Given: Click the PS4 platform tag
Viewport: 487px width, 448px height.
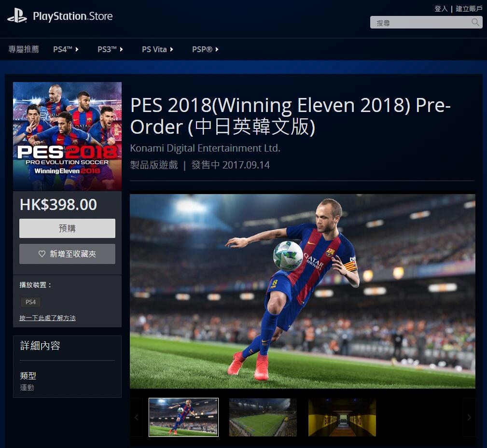Looking at the screenshot, I should [x=30, y=302].
